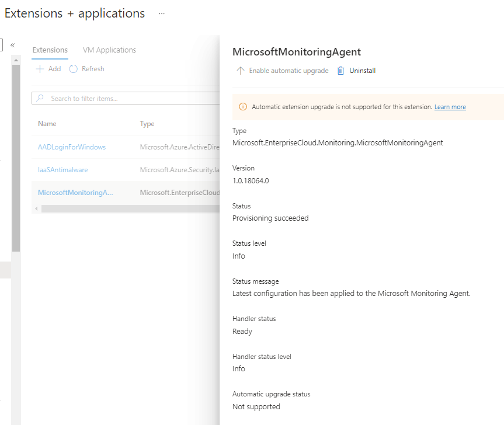Viewport: 504px width, 425px height.
Task: Sort by the Type column header
Action: pos(147,124)
